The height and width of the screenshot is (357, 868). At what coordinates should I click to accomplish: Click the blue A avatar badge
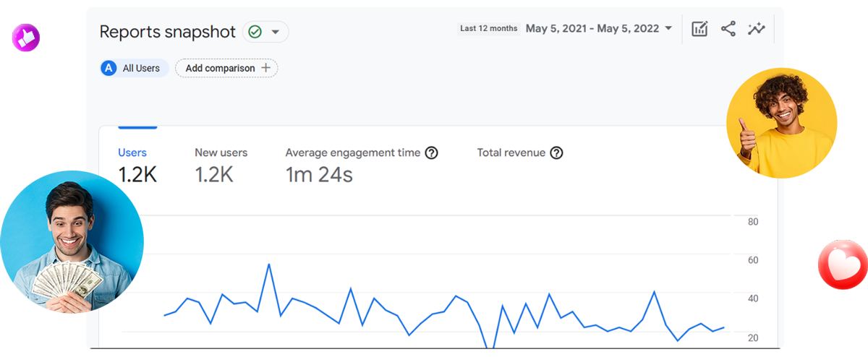(109, 68)
